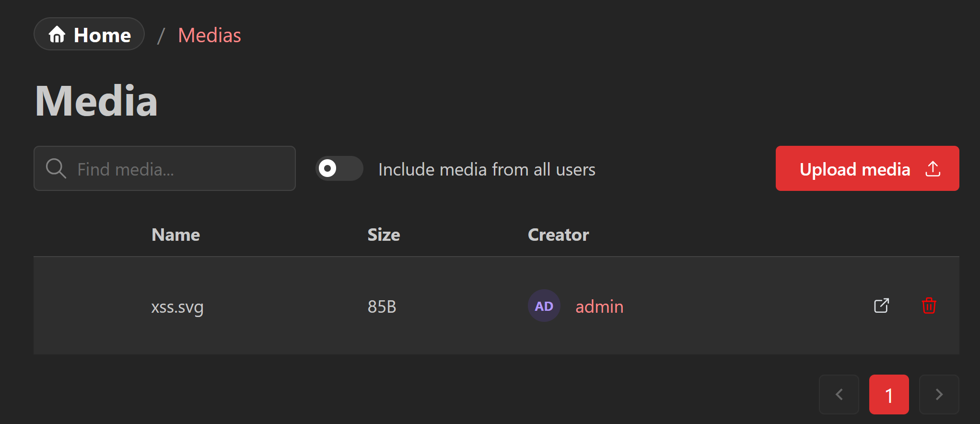
Task: Click the AD avatar badge for admin
Action: 544,306
